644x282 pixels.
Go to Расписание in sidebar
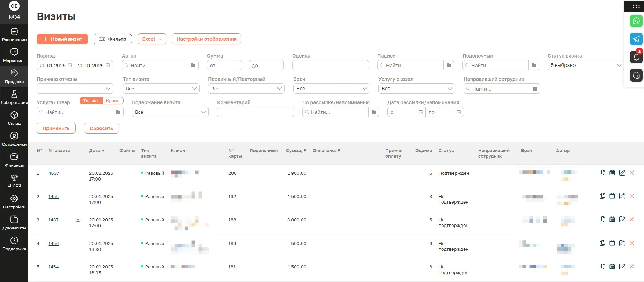click(14, 35)
